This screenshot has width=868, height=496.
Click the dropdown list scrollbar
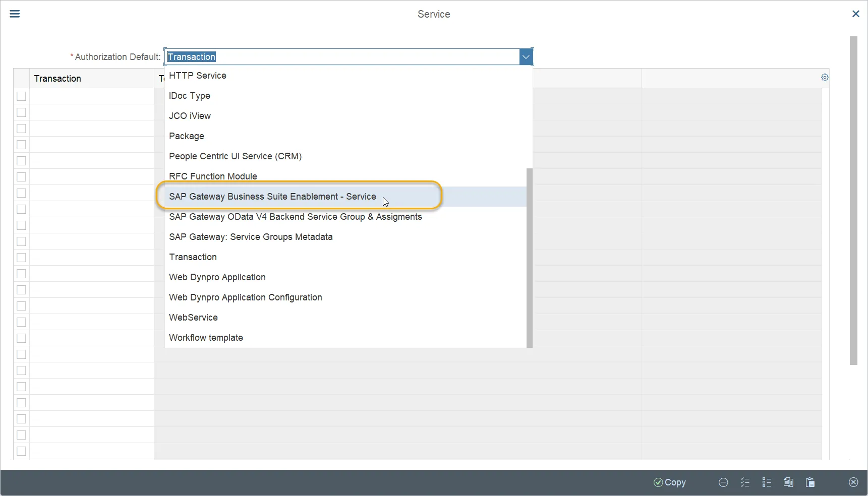point(530,258)
